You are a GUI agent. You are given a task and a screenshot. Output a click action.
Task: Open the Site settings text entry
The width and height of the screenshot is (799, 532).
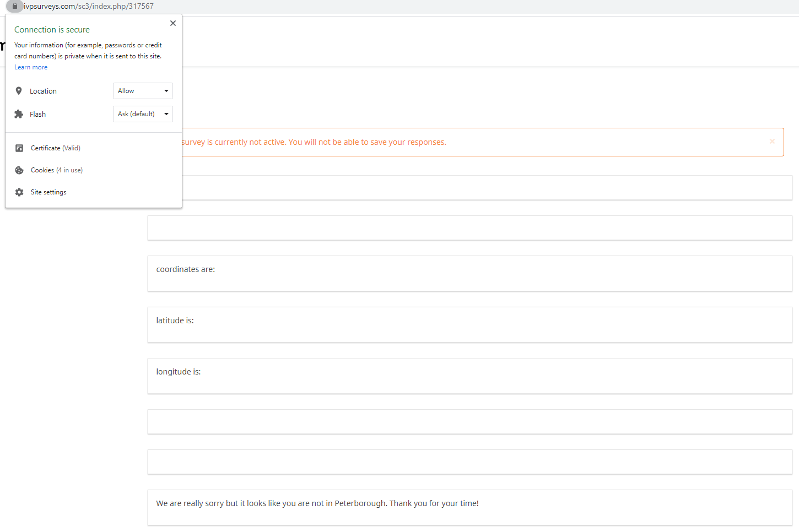coord(48,192)
